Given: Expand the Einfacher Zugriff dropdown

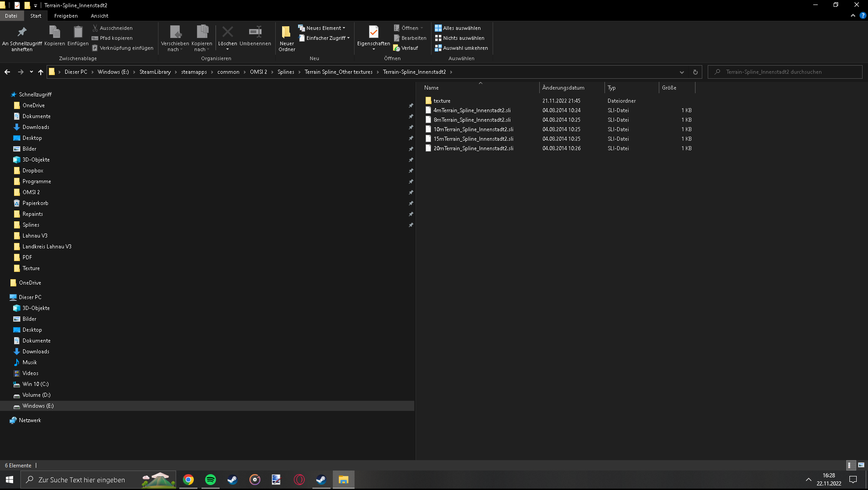Looking at the screenshot, I should click(x=325, y=38).
